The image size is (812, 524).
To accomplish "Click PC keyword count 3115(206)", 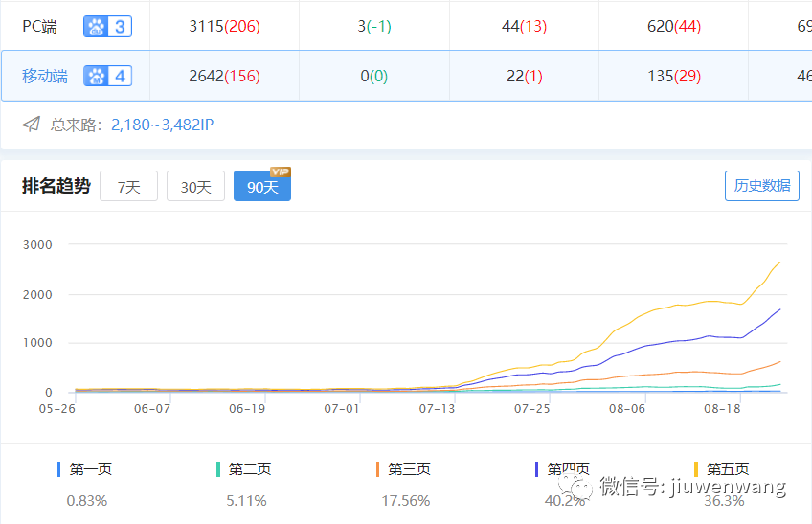I will (x=224, y=27).
